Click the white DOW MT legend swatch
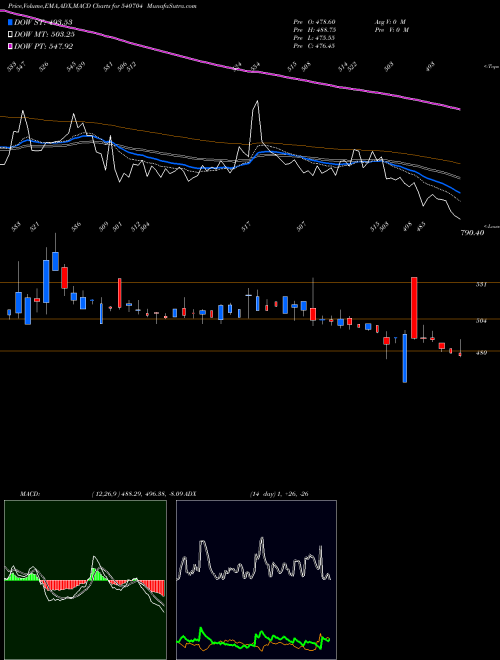This screenshot has height=660, width=500. (x=11, y=34)
